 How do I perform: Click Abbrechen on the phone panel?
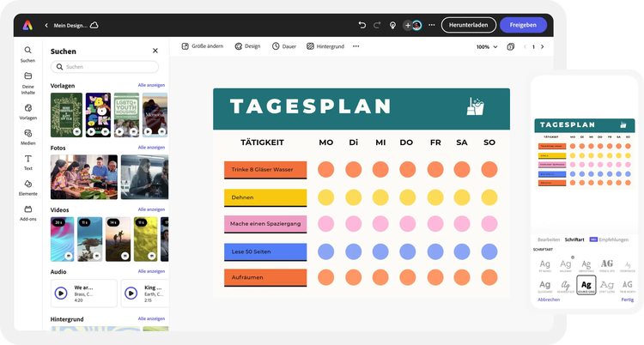[549, 300]
